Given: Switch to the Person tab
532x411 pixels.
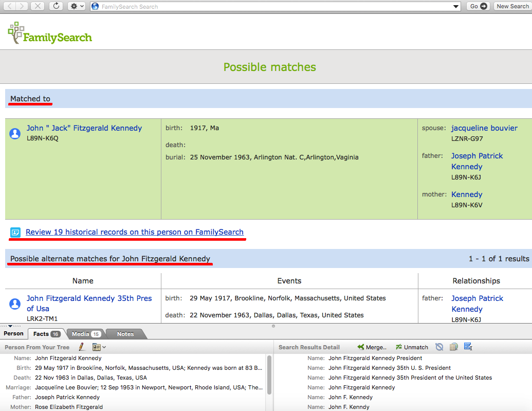Looking at the screenshot, I should [13, 333].
